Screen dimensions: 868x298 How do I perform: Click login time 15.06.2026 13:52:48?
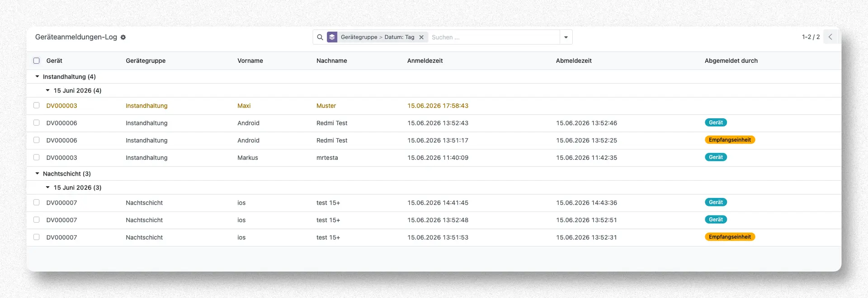click(x=438, y=220)
